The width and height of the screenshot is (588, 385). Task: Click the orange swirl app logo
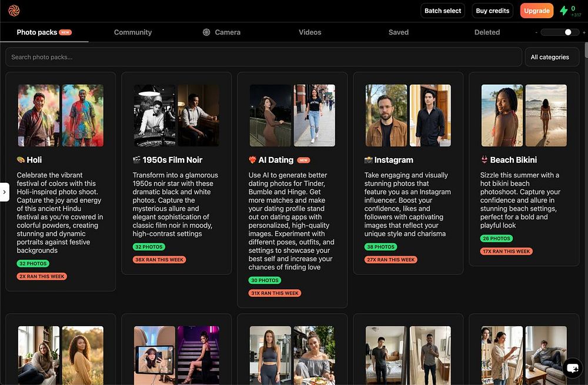click(x=14, y=11)
